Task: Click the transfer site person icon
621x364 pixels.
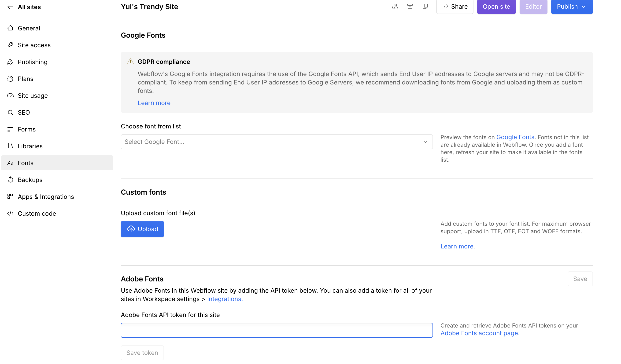Action: [395, 7]
